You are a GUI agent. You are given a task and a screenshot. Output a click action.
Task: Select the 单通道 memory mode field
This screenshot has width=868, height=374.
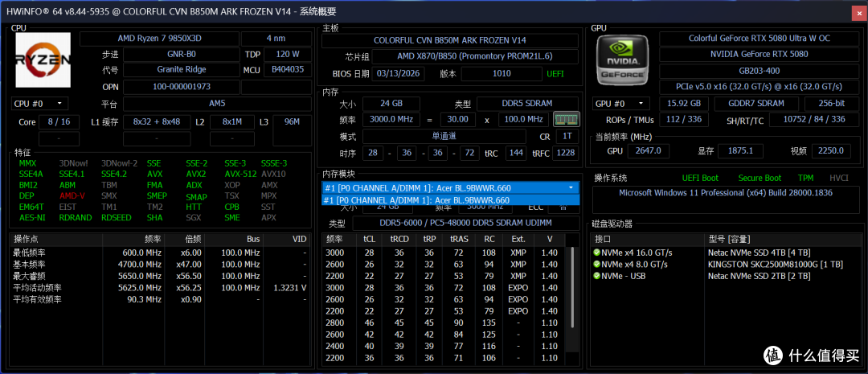coord(444,136)
